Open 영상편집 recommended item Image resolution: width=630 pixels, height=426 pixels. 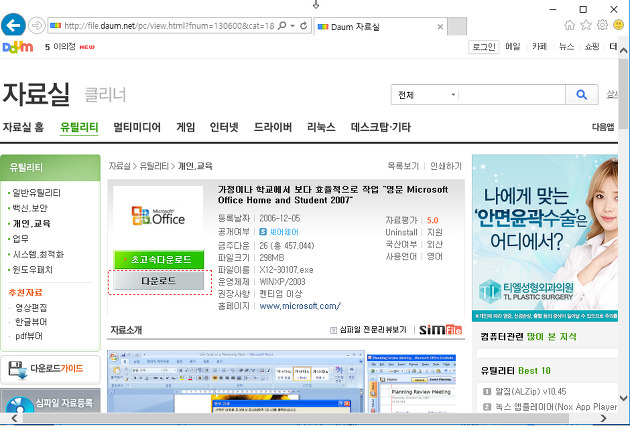coord(31,308)
